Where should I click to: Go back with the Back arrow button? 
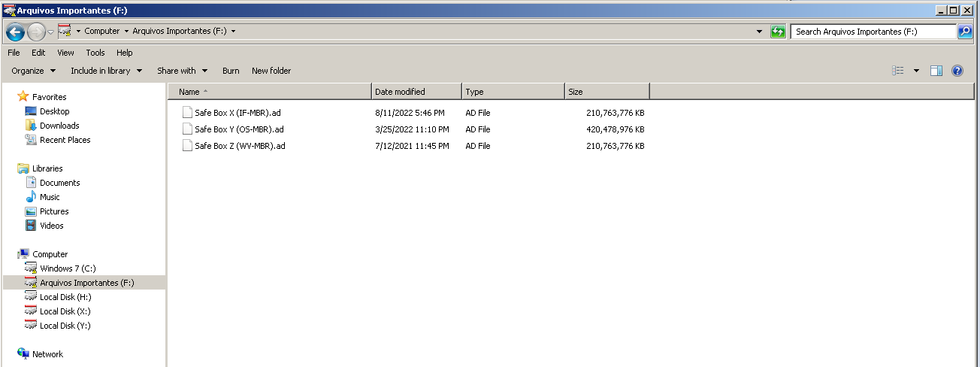pos(14,32)
